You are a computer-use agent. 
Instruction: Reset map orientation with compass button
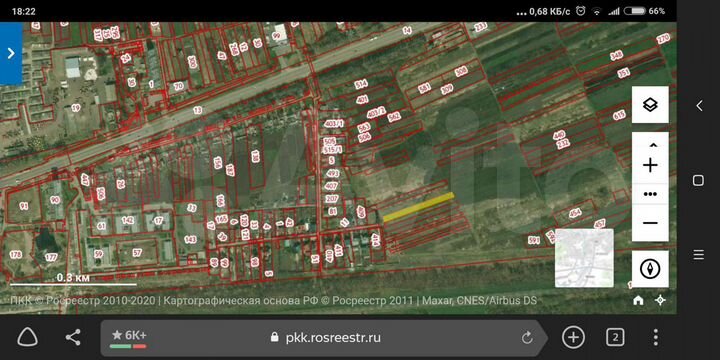650,269
